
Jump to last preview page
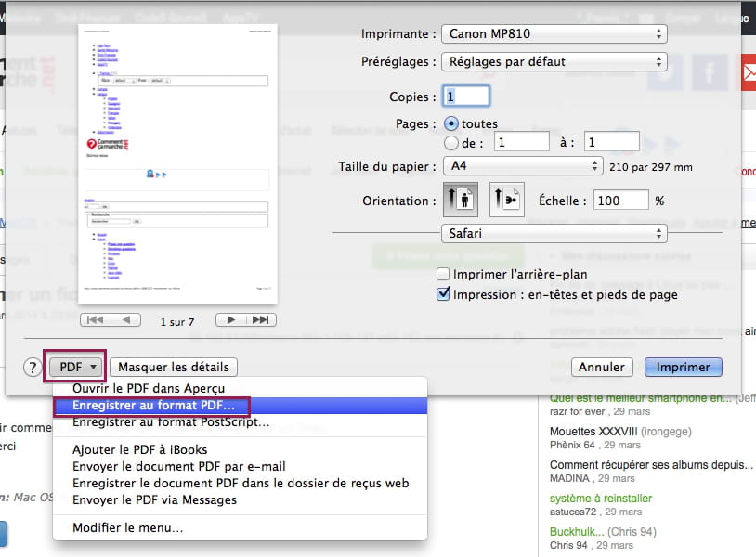coord(261,320)
